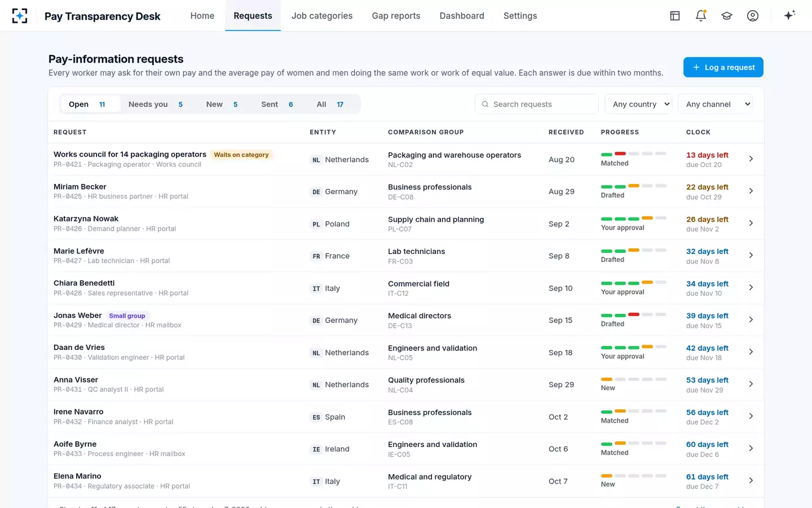Open the Settings tab

[x=520, y=16]
